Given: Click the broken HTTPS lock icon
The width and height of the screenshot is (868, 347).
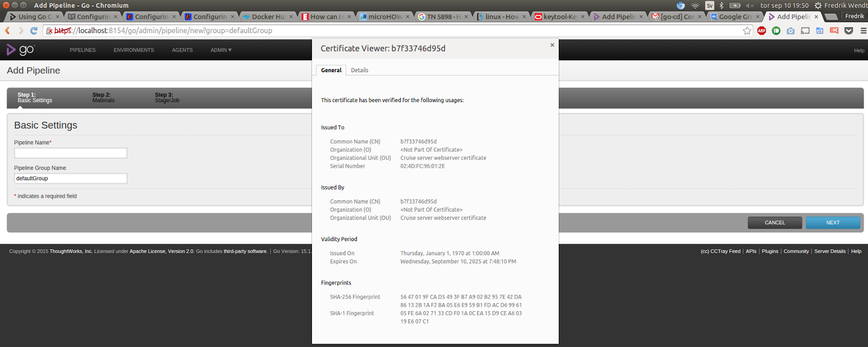Looking at the screenshot, I should (49, 31).
